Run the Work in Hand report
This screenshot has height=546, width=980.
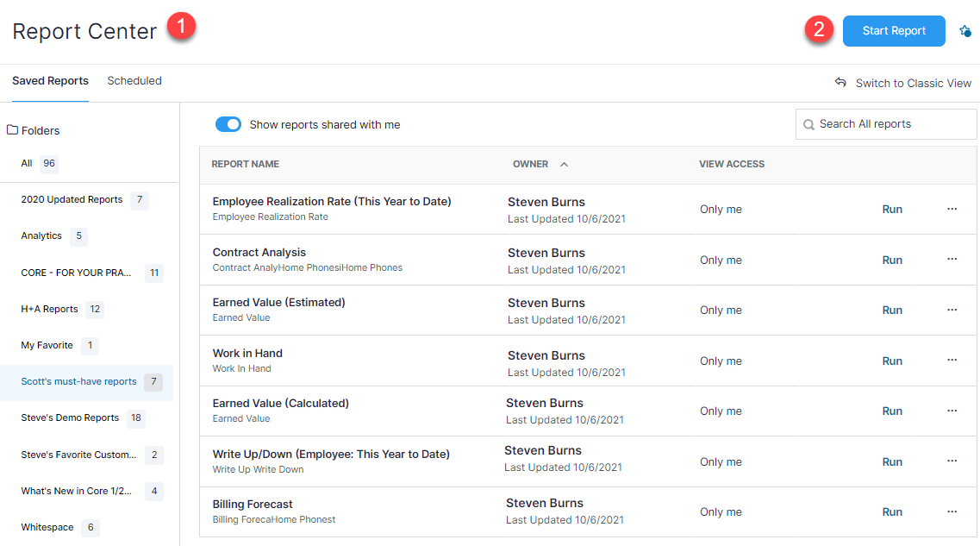coord(892,361)
